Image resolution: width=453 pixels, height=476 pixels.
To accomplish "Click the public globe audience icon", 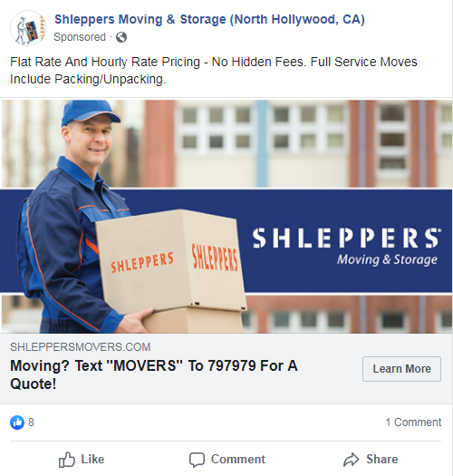I will tap(121, 37).
